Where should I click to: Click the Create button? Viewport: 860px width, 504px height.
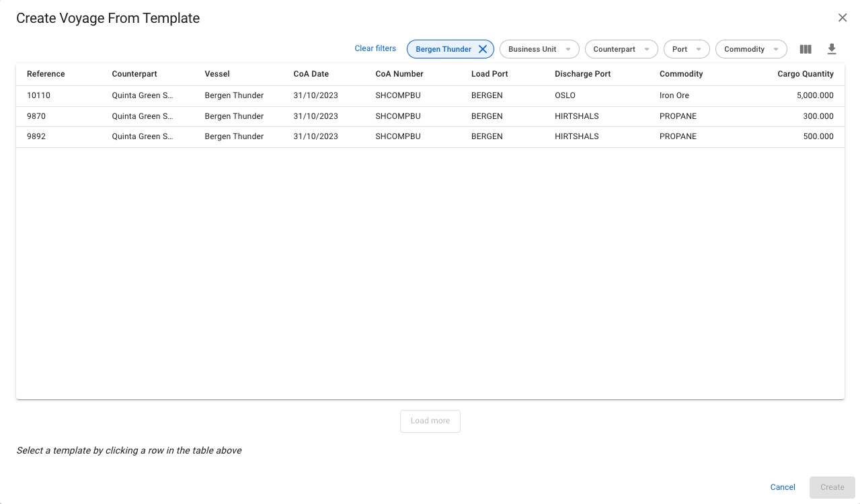click(x=832, y=487)
